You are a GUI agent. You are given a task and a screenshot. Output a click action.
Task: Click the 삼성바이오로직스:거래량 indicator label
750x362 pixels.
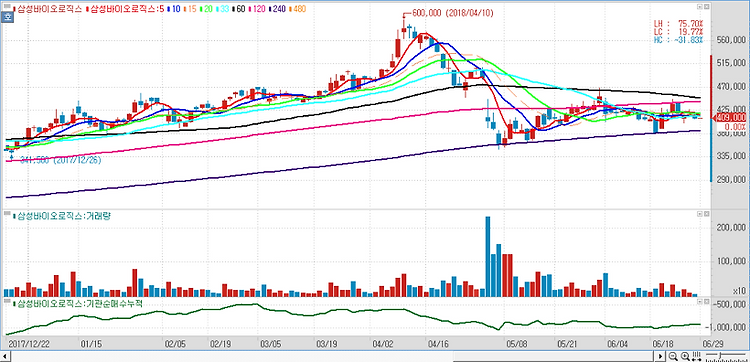63,216
